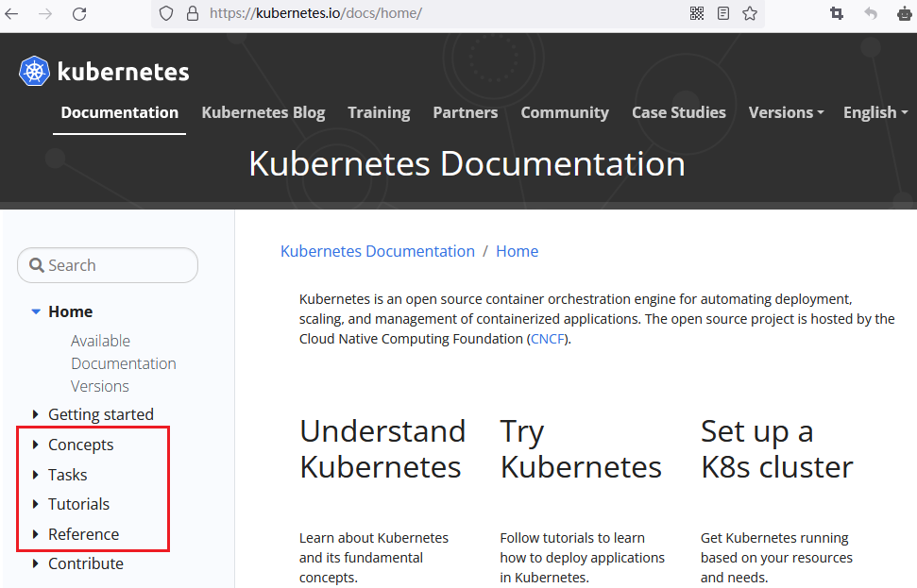Open the Kubernetes Blog nav item

pyautogui.click(x=263, y=112)
